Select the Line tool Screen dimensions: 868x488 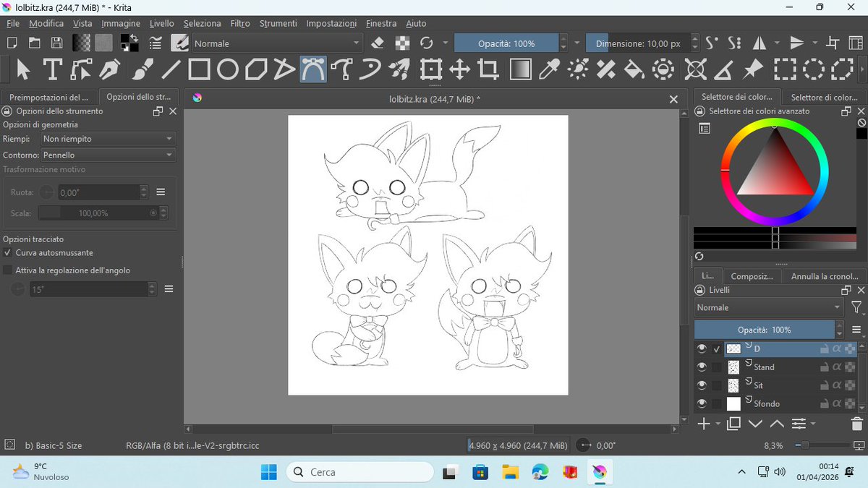(x=171, y=69)
